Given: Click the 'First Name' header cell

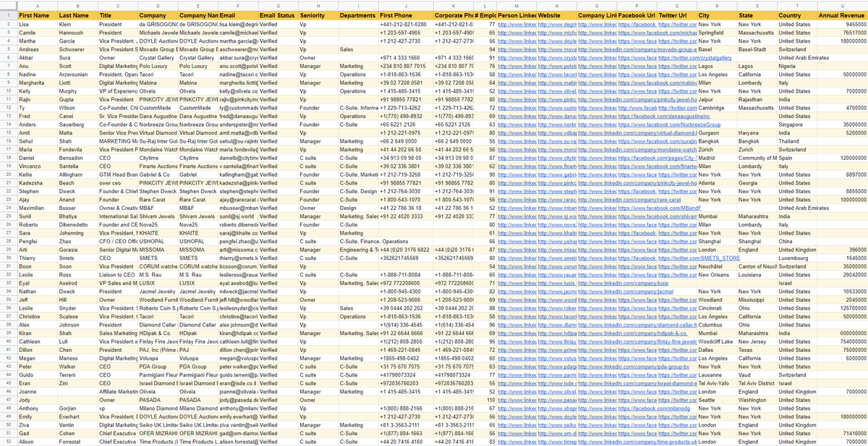Looking at the screenshot, I should [x=37, y=15].
